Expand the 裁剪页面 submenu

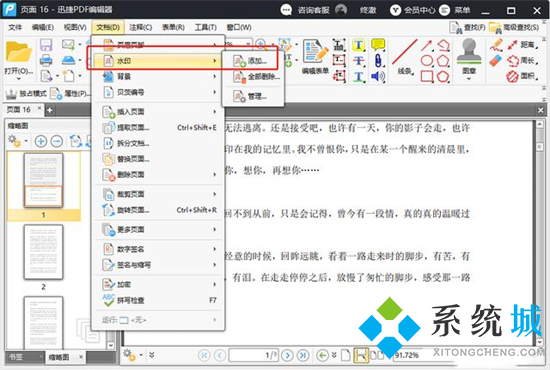click(x=157, y=194)
